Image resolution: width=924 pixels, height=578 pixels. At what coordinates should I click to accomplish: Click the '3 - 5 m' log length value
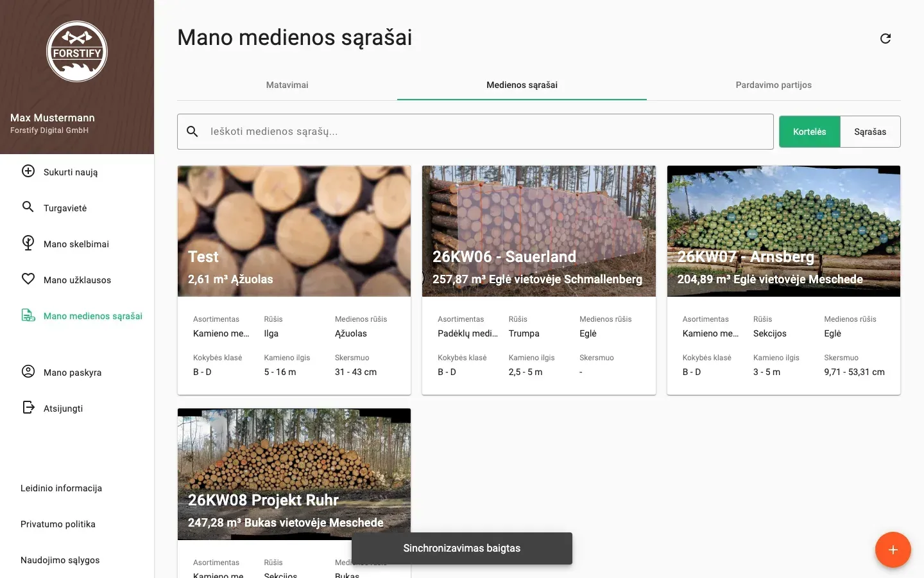click(767, 372)
